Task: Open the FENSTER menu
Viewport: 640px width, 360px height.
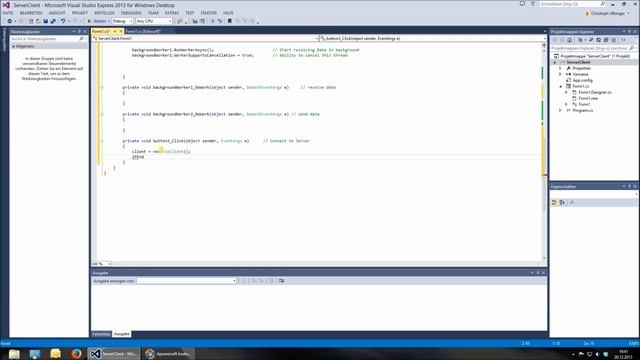Action: point(209,13)
